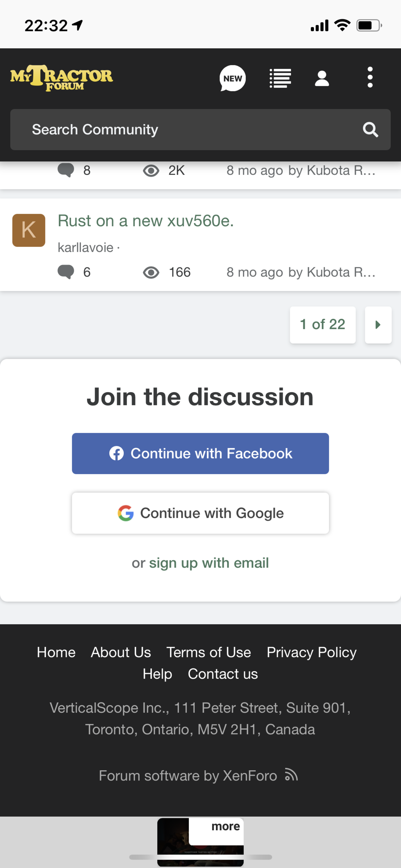Expand the 'more' ad banner
401x868 pixels.
226,826
